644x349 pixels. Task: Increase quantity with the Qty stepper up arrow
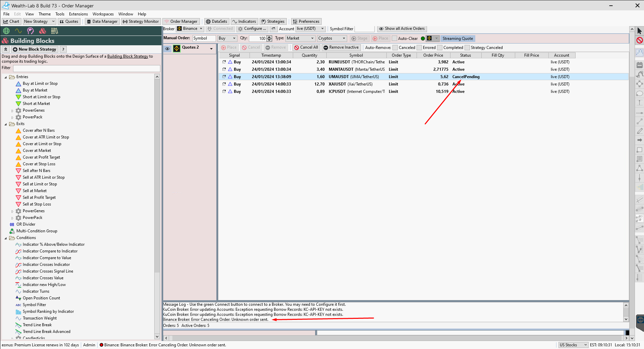(x=269, y=37)
